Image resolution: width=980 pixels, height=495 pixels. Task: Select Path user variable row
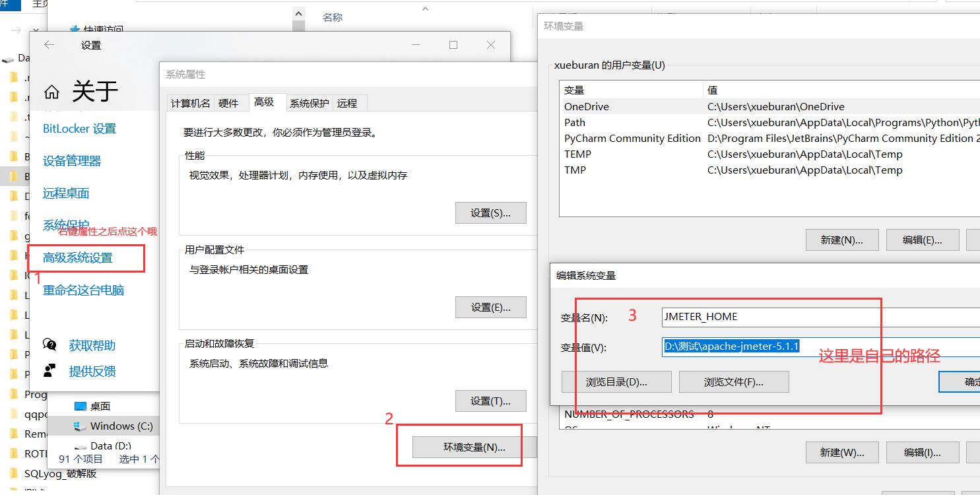point(769,122)
